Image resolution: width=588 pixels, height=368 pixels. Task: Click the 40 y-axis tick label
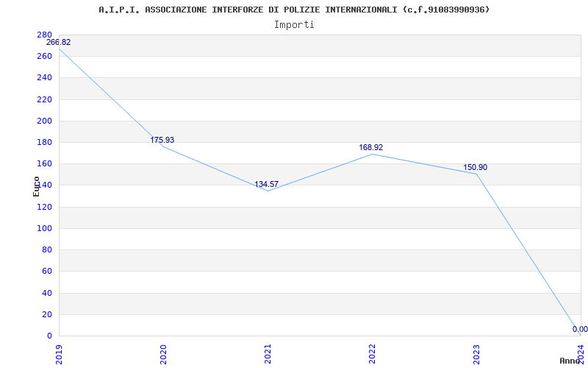coord(47,293)
